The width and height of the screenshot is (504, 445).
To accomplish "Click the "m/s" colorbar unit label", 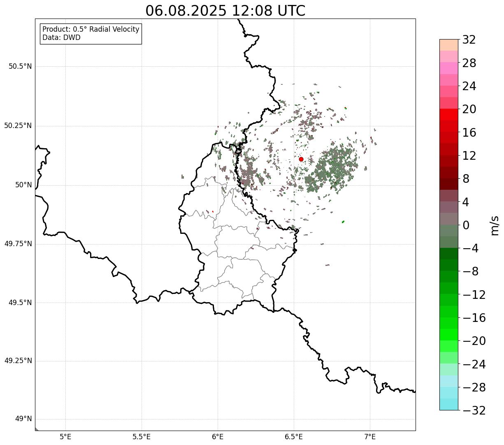I will pyautogui.click(x=494, y=225).
